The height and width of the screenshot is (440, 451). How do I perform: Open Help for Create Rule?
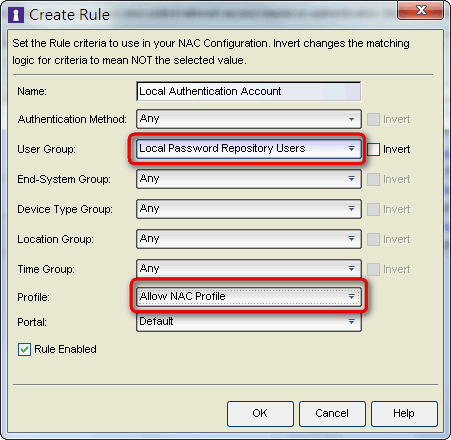click(x=404, y=414)
